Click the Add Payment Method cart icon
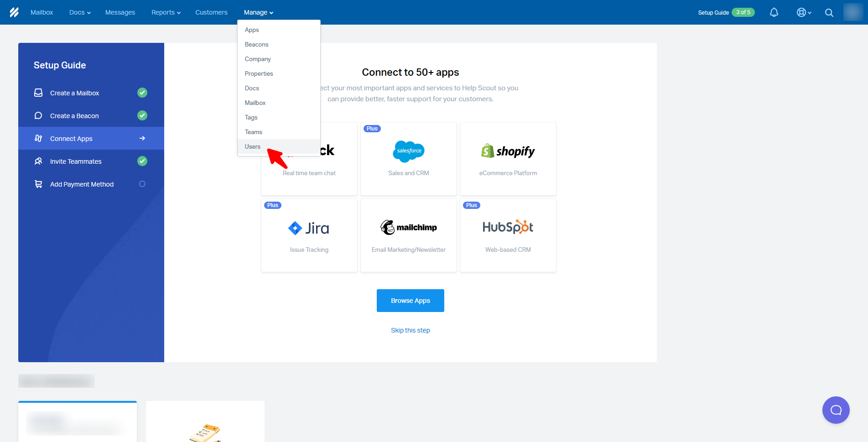Image resolution: width=868 pixels, height=442 pixels. click(x=38, y=184)
